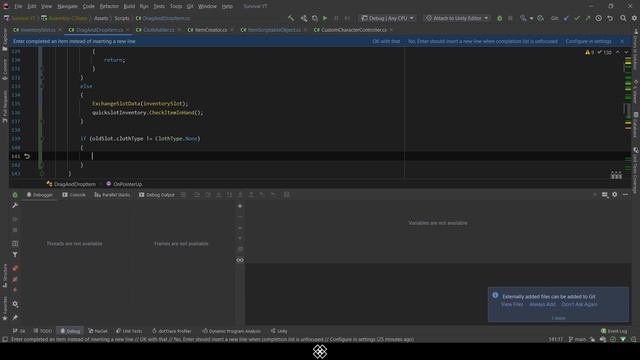Click 'Configure in settings' link
640x360 pixels.
pyautogui.click(x=588, y=41)
